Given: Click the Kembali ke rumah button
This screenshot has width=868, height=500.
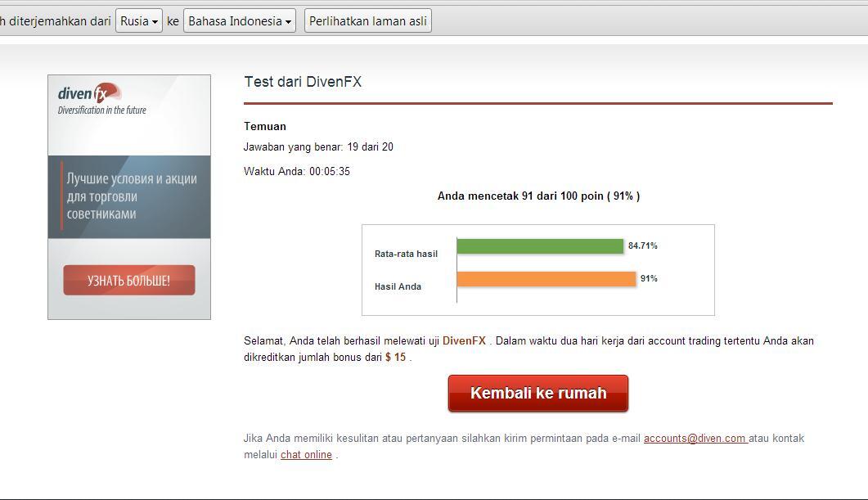Looking at the screenshot, I should coord(538,393).
